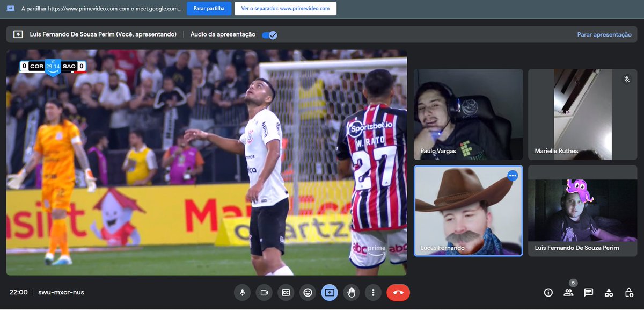Click the Parar partilha button
The height and width of the screenshot is (310, 644).
209,9
